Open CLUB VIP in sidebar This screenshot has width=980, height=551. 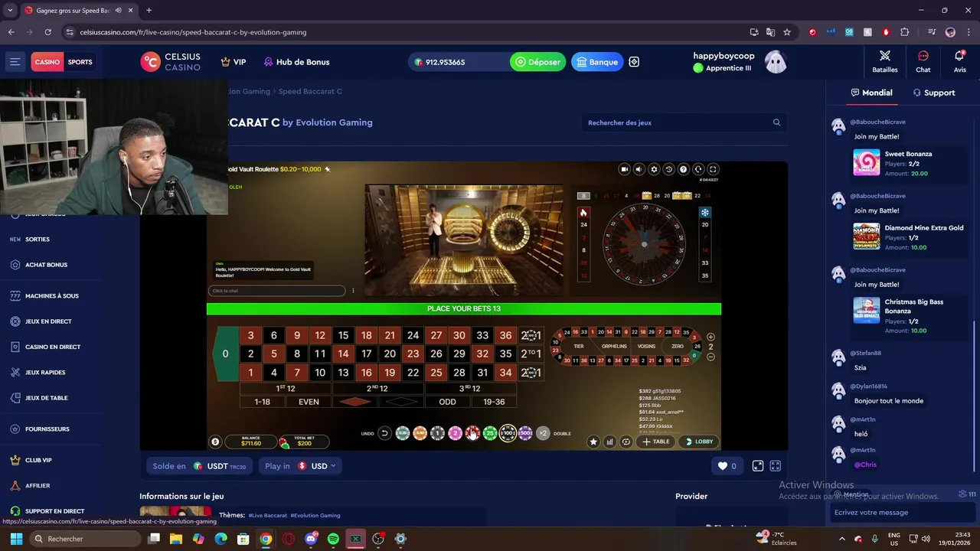pyautogui.click(x=38, y=460)
